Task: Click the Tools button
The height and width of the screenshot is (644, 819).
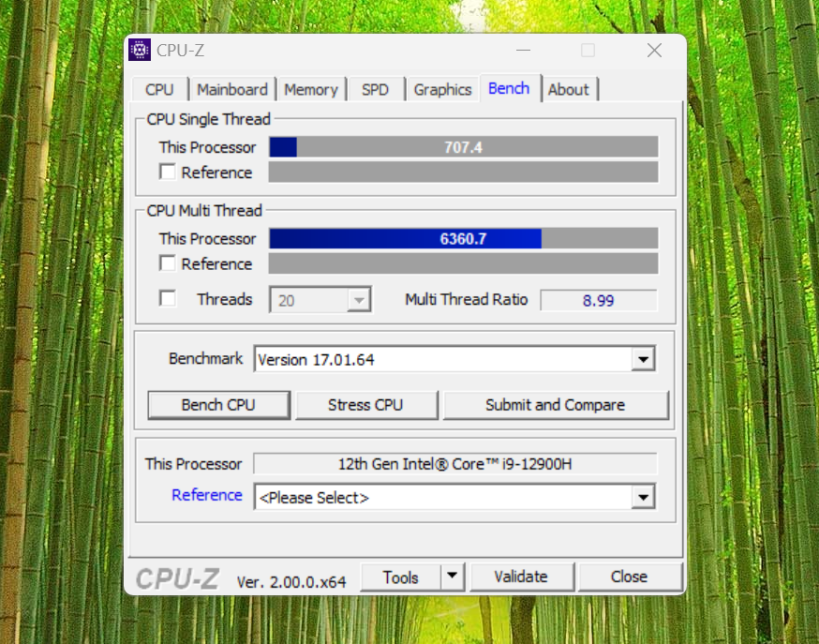Action: coord(401,577)
